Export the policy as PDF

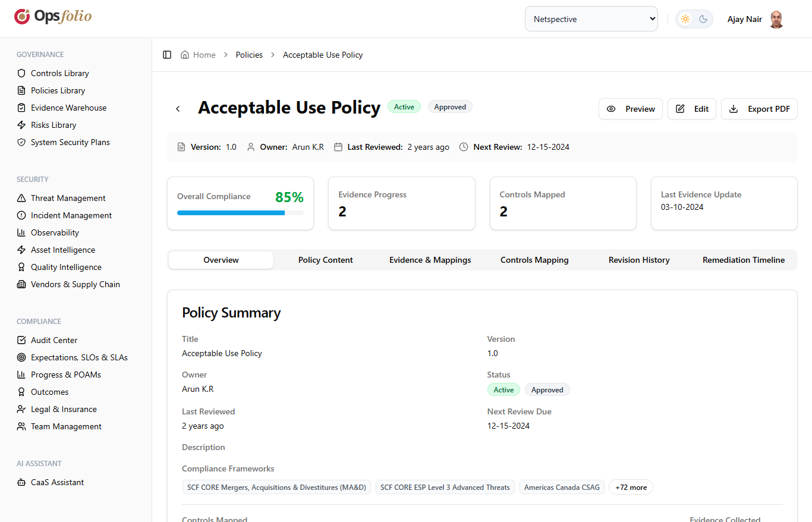point(759,109)
